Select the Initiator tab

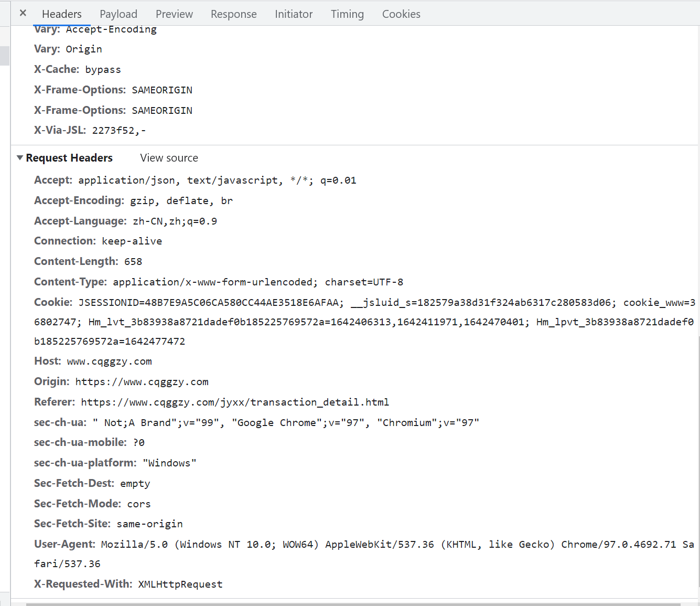point(293,14)
